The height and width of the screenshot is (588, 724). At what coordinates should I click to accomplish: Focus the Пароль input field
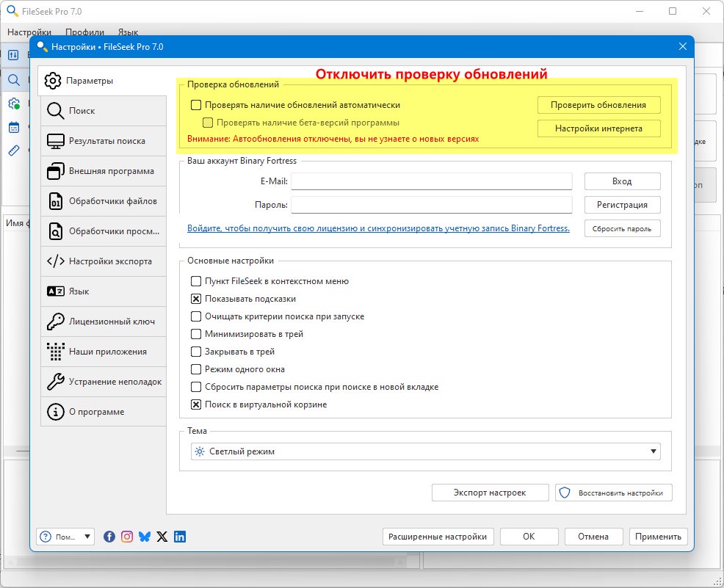click(x=432, y=205)
